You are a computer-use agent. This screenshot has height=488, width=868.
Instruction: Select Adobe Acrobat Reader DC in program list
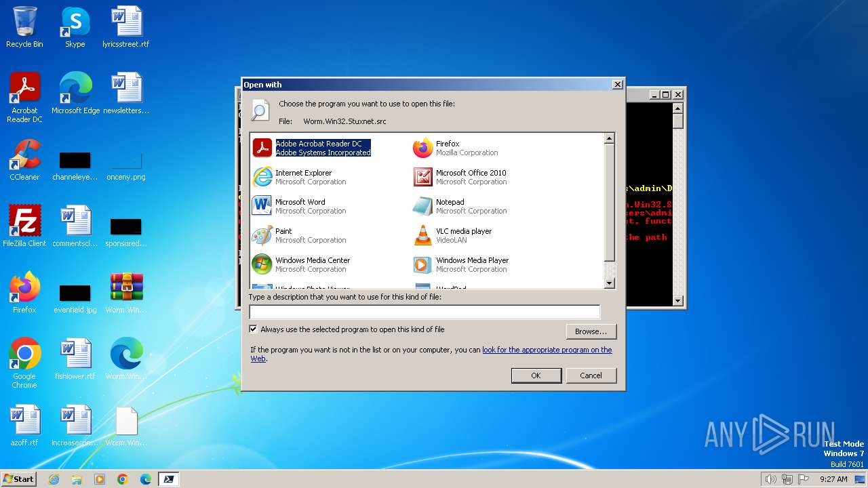(x=313, y=148)
